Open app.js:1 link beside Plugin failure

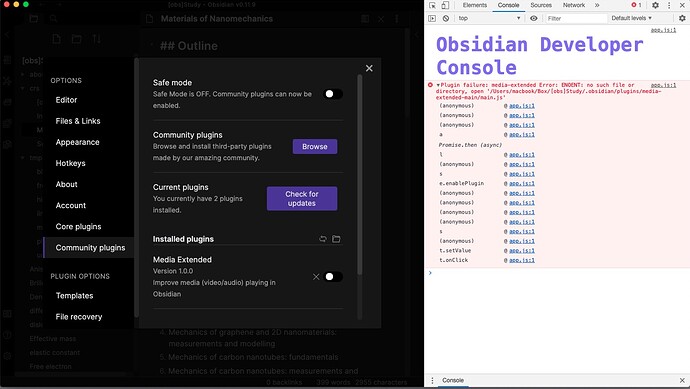664,85
